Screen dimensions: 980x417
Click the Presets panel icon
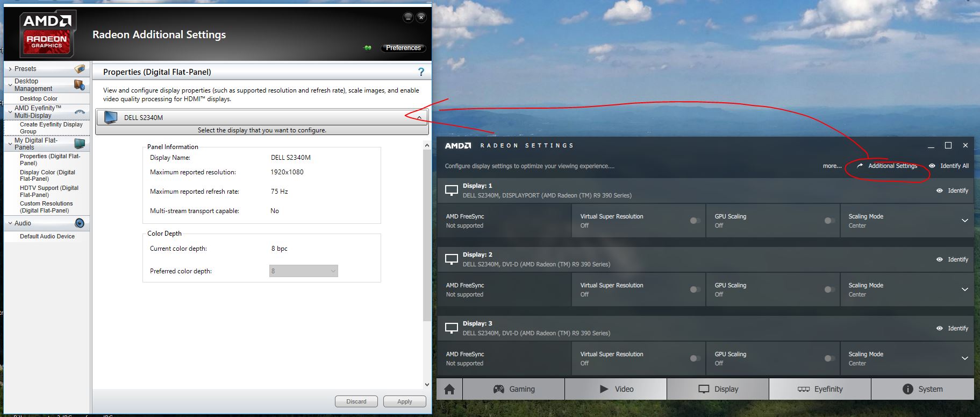pos(80,69)
